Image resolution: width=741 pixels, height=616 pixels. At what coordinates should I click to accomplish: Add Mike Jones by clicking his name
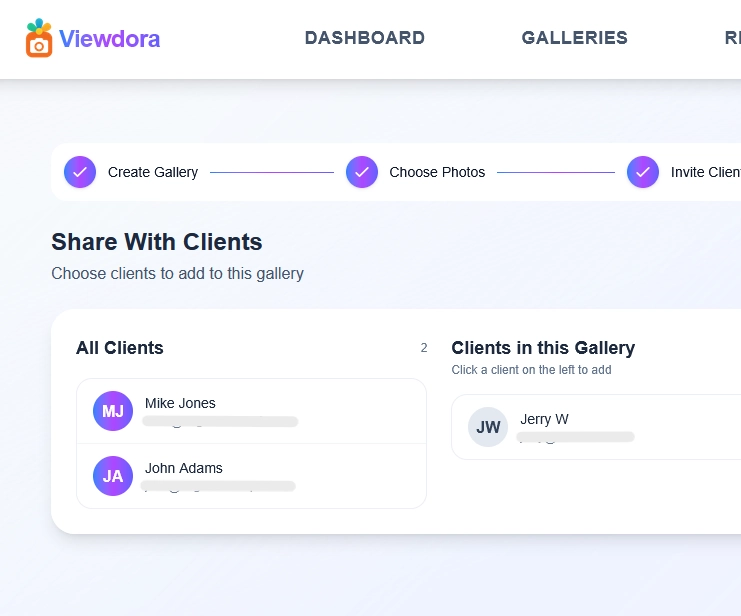(180, 403)
